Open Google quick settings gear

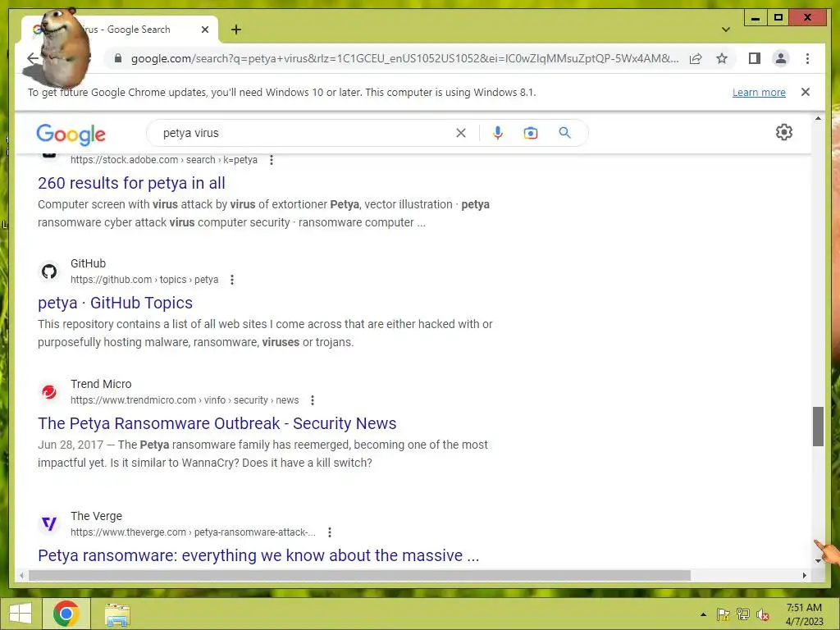[783, 132]
